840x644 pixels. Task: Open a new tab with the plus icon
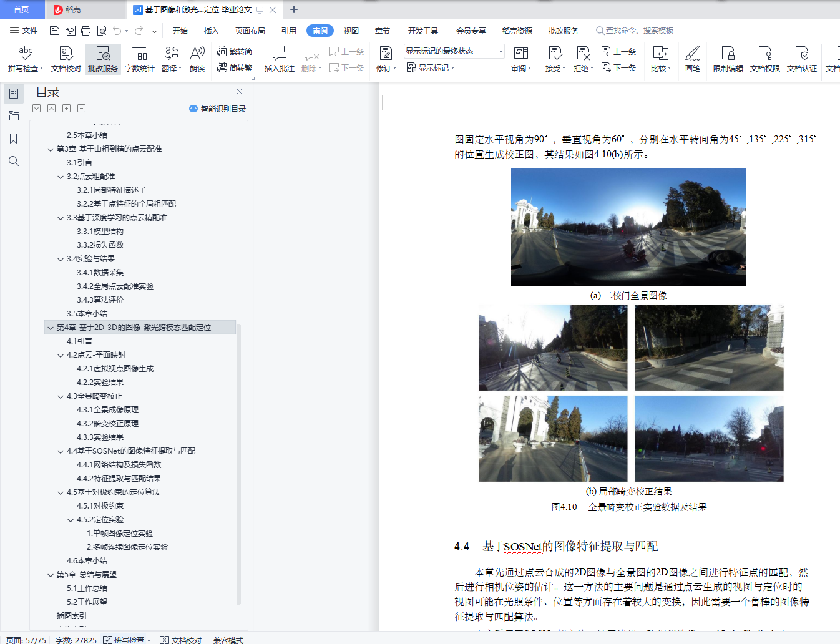[294, 9]
